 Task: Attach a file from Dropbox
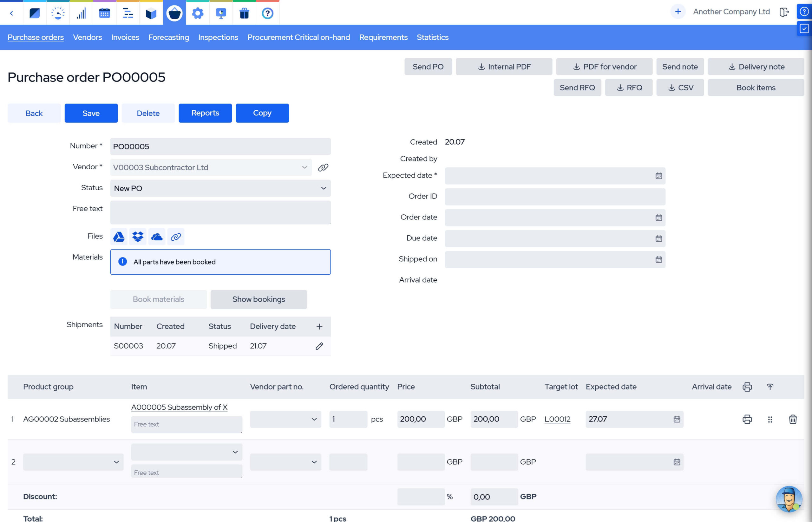click(x=138, y=237)
